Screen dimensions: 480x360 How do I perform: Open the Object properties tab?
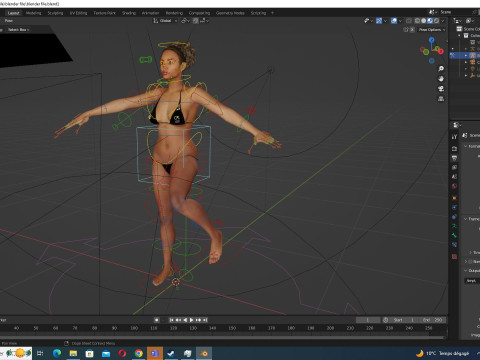click(x=454, y=198)
